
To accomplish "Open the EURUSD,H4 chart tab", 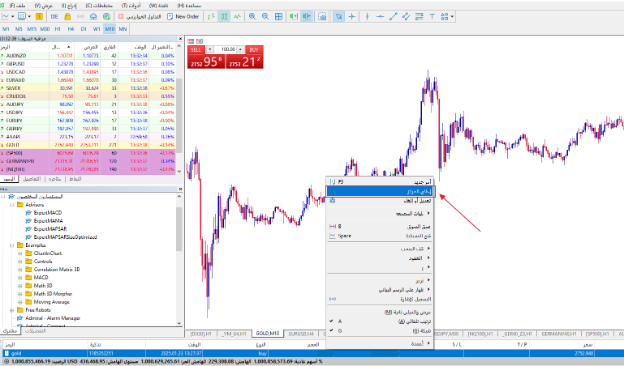I will click(x=301, y=333).
